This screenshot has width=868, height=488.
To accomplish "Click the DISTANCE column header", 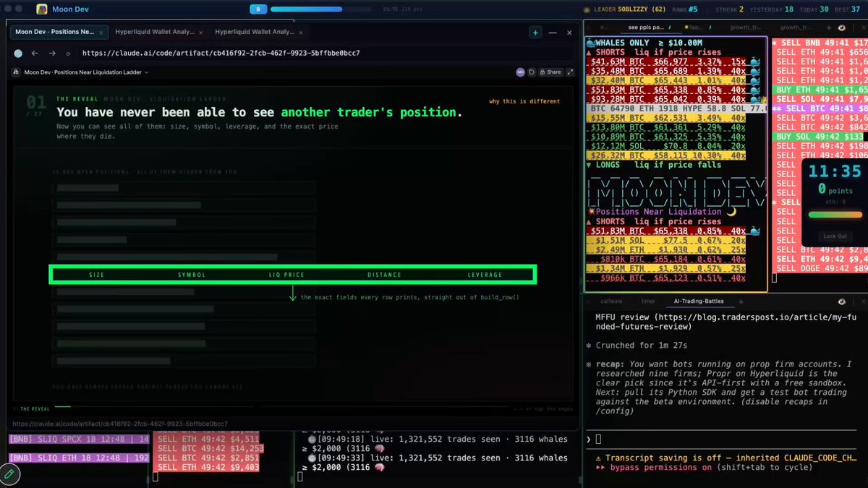I will click(x=384, y=275).
